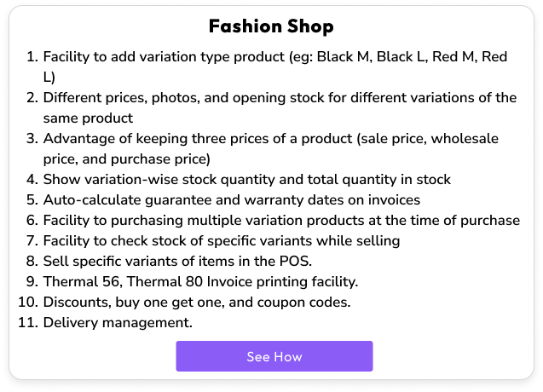Click the list number 5 marker
Screen dimensions: 543x392
(x=32, y=199)
